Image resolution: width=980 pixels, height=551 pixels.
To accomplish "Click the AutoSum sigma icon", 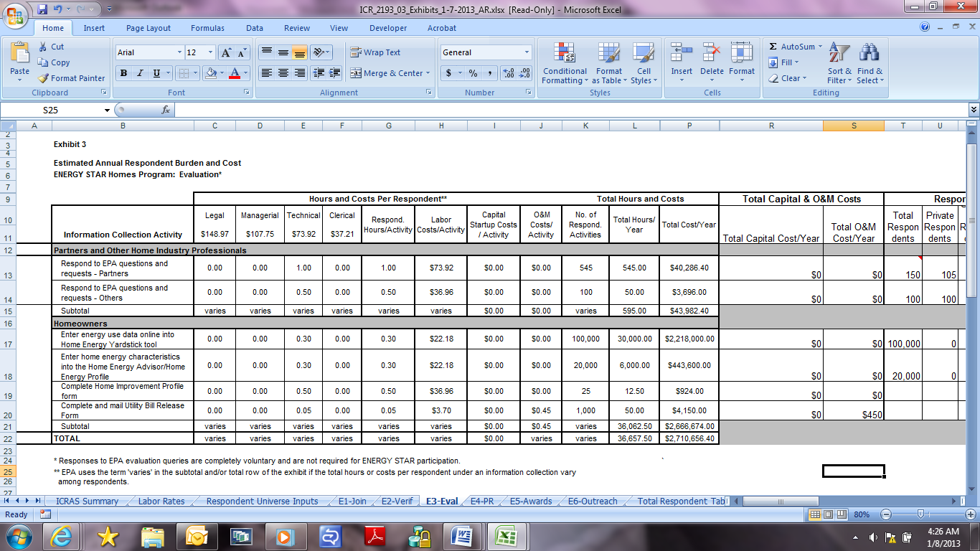I will [773, 47].
